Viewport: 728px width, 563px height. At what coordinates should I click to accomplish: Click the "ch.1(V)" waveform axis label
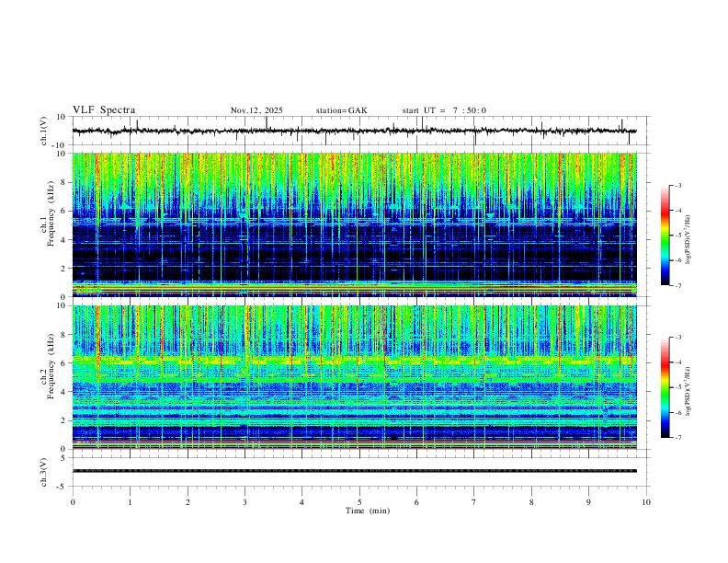click(x=44, y=131)
